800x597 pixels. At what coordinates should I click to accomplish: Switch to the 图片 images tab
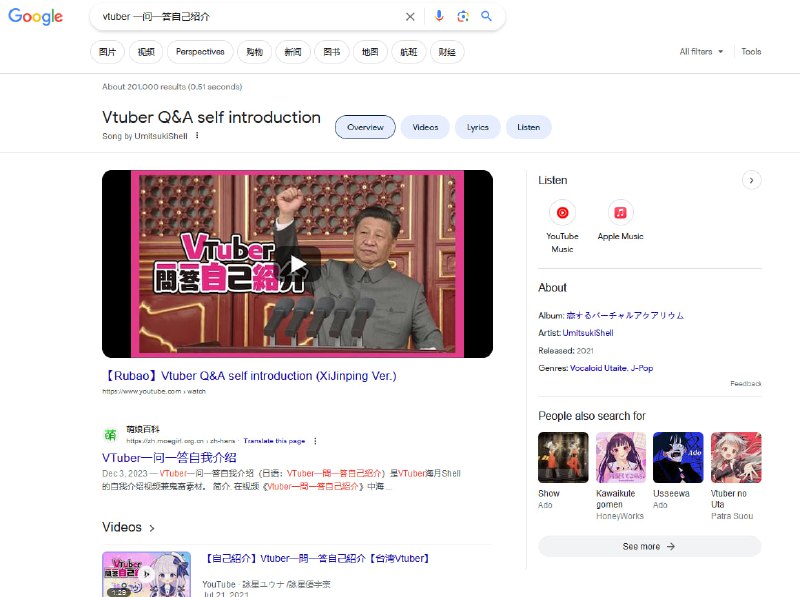(107, 51)
